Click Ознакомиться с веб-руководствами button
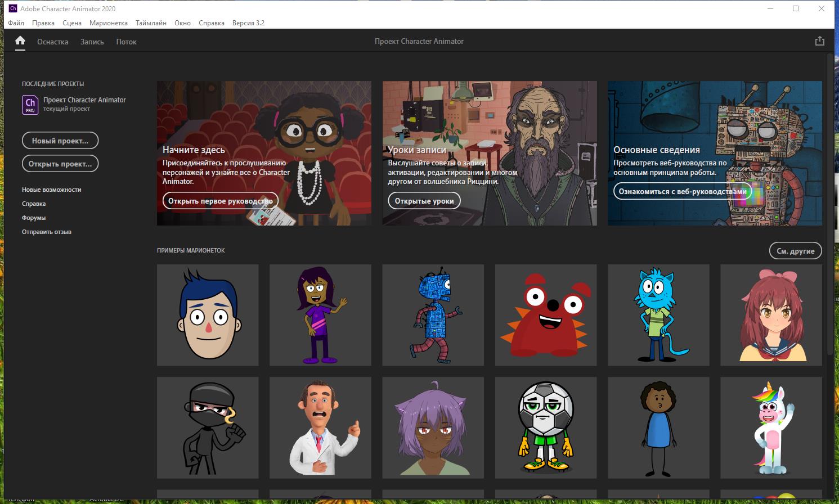 pos(683,191)
